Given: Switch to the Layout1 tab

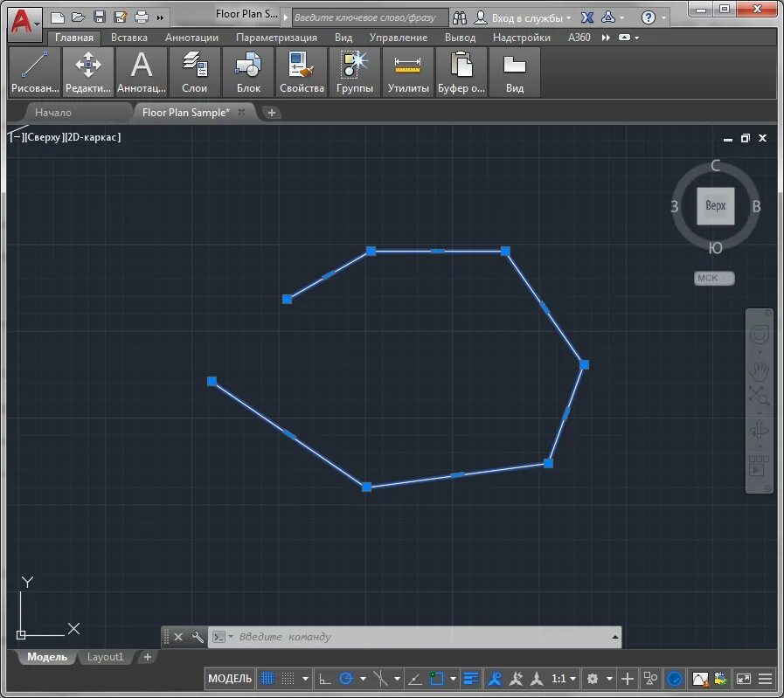Looking at the screenshot, I should (x=105, y=657).
